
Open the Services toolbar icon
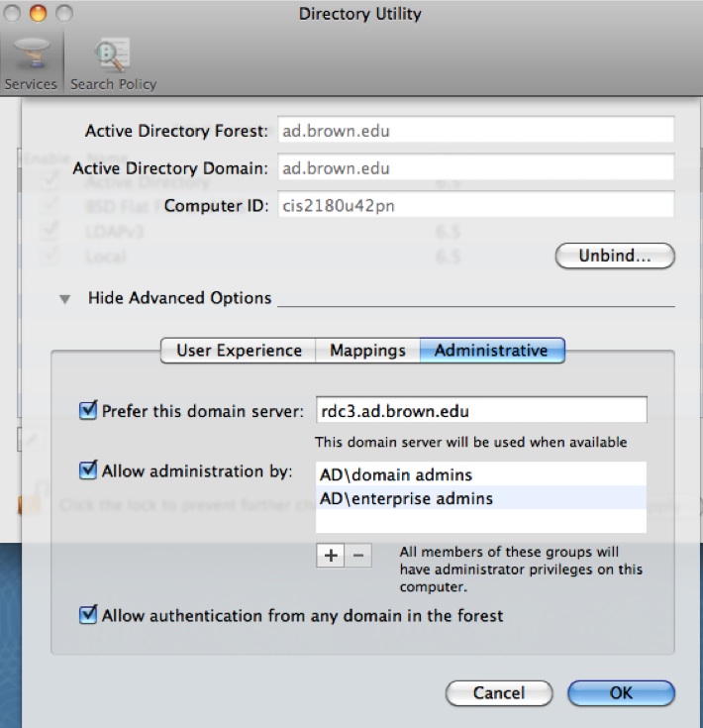(31, 64)
